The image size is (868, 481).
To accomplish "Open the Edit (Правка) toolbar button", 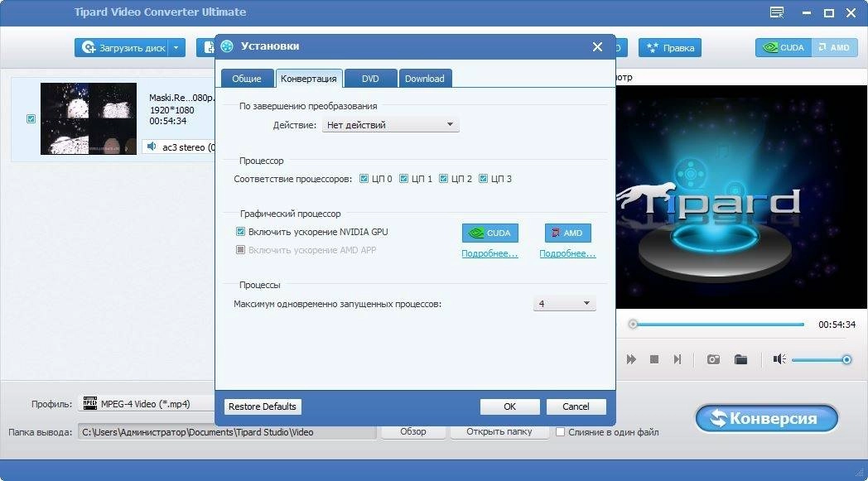I will [670, 47].
